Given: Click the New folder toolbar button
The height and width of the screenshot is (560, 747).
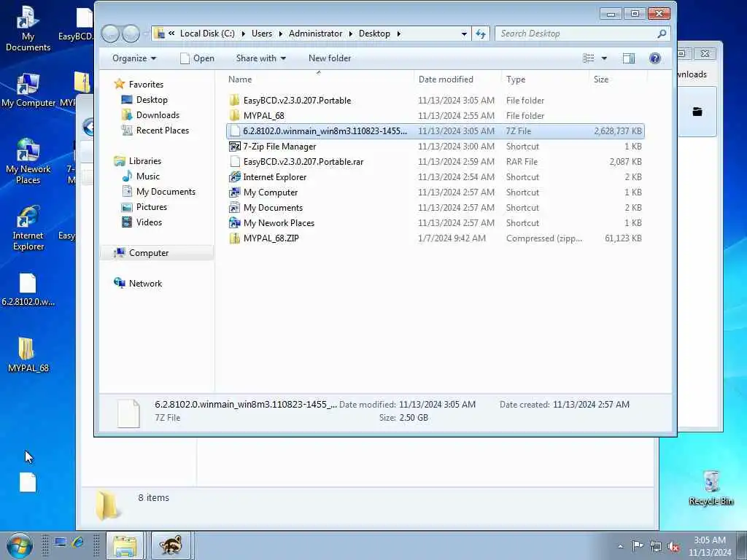Looking at the screenshot, I should point(330,58).
